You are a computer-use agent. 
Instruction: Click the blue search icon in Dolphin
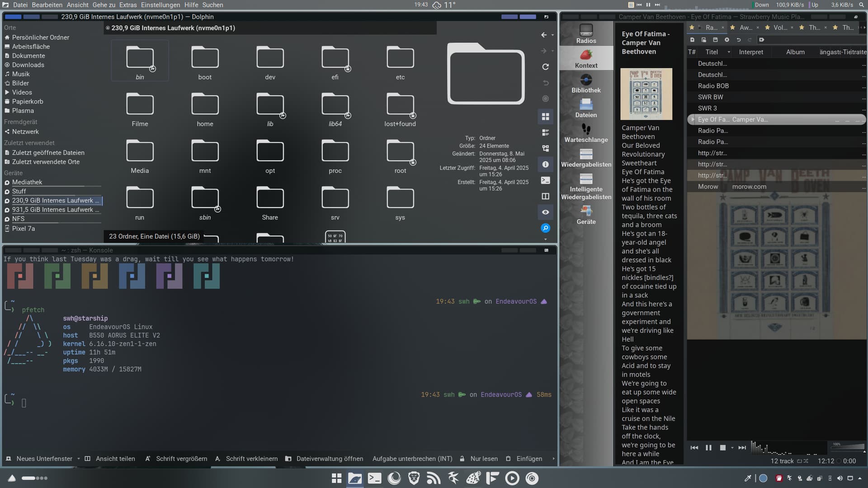coord(546,228)
